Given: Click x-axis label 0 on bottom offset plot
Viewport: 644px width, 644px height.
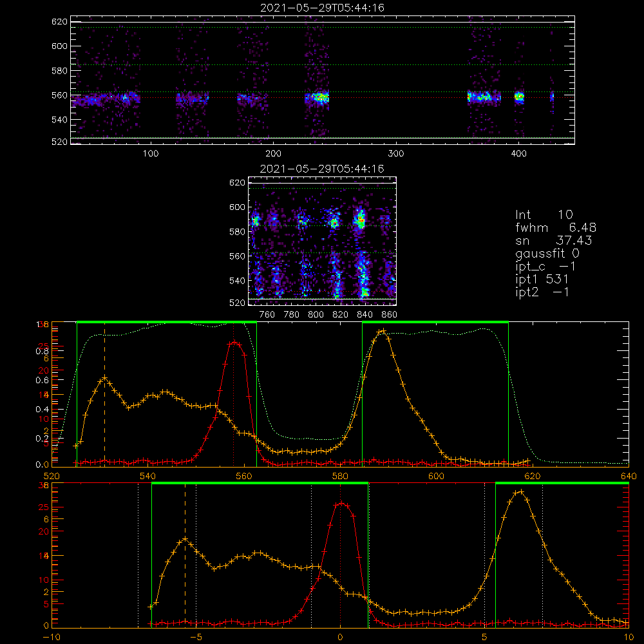Looking at the screenshot, I should [340, 638].
